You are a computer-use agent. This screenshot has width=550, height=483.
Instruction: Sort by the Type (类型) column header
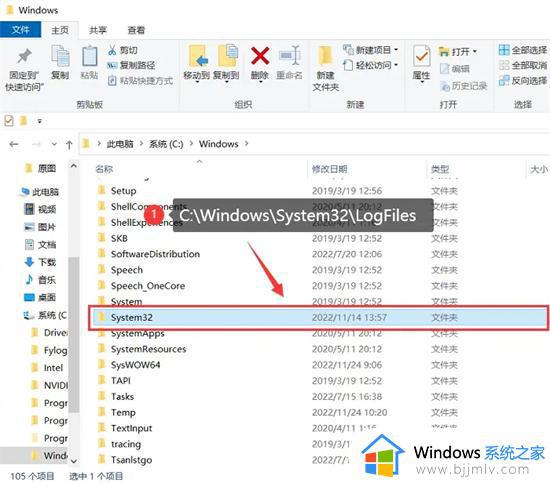(x=440, y=169)
